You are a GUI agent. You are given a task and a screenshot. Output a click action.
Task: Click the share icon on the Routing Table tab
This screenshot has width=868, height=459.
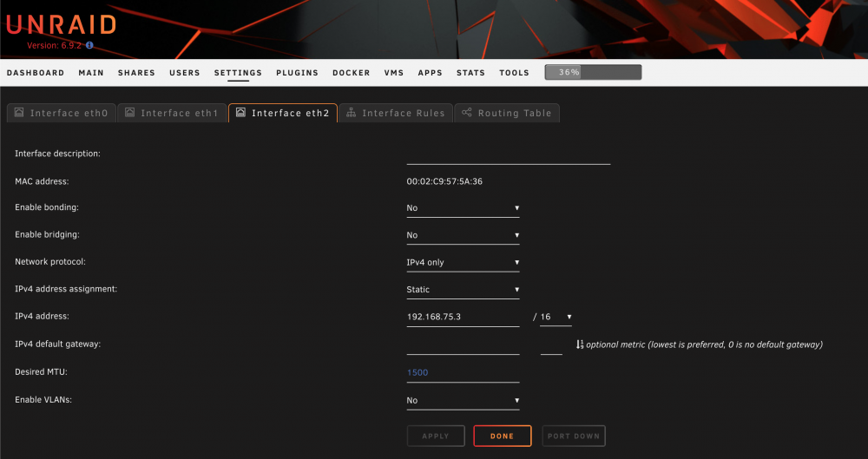[467, 113]
